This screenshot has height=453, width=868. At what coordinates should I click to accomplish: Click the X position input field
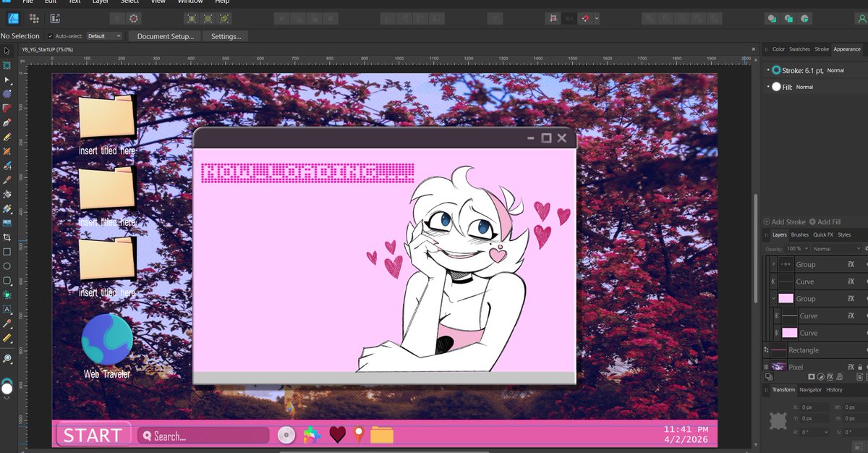[x=814, y=407]
